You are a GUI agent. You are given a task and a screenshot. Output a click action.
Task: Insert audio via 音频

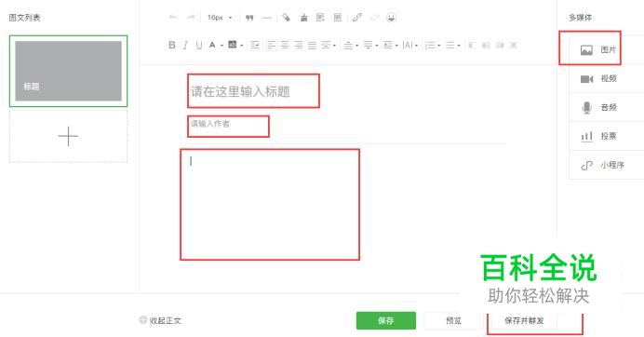(x=598, y=107)
